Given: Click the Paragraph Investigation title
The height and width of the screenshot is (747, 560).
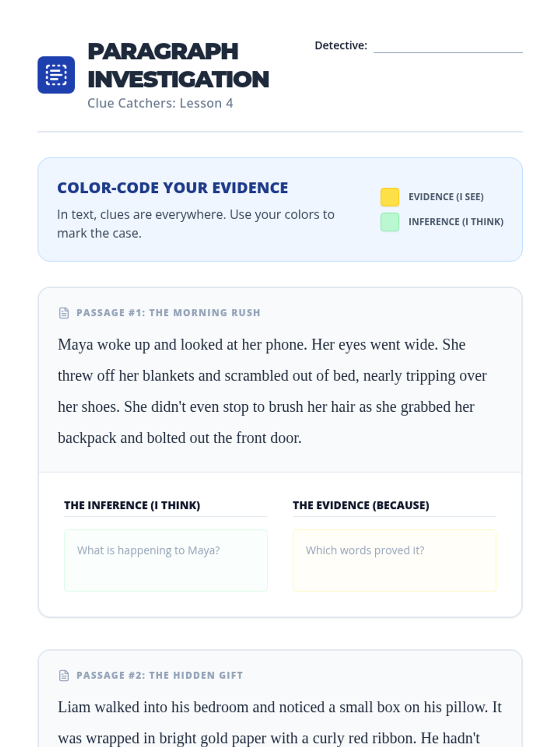Looking at the screenshot, I should [x=178, y=65].
